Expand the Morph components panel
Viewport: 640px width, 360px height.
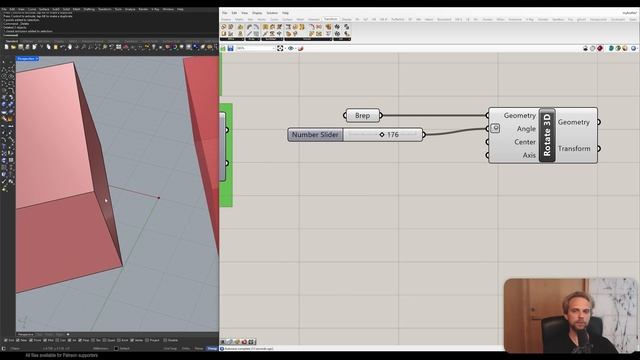308,39
